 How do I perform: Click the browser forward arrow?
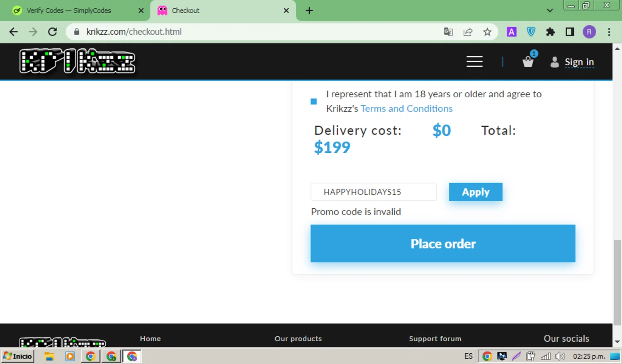pos(33,32)
